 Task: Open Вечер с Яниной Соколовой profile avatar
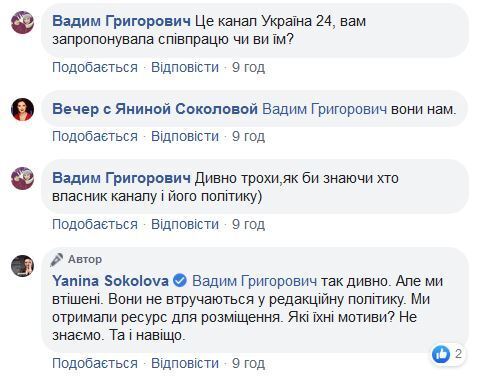pos(23,109)
